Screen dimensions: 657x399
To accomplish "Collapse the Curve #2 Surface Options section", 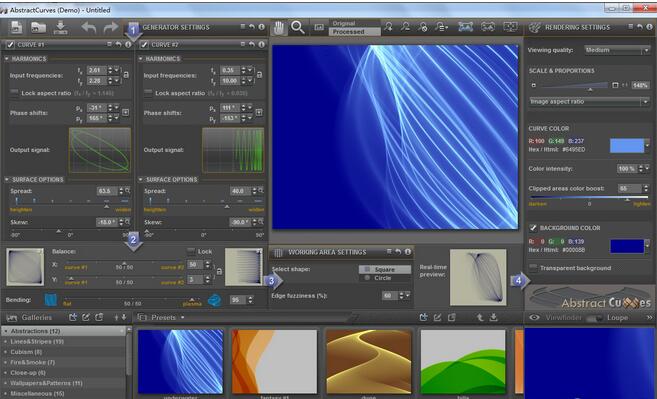I will pyautogui.click(x=140, y=179).
